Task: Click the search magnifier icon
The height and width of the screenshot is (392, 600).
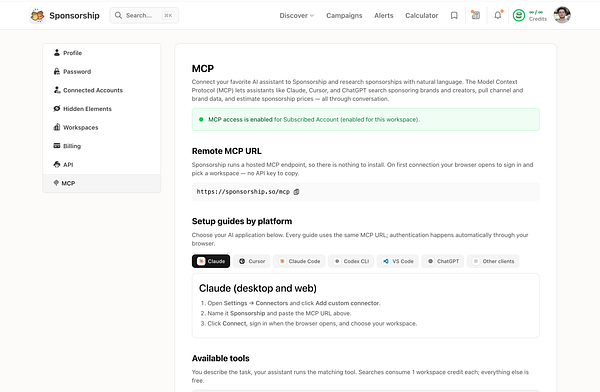Action: (118, 15)
